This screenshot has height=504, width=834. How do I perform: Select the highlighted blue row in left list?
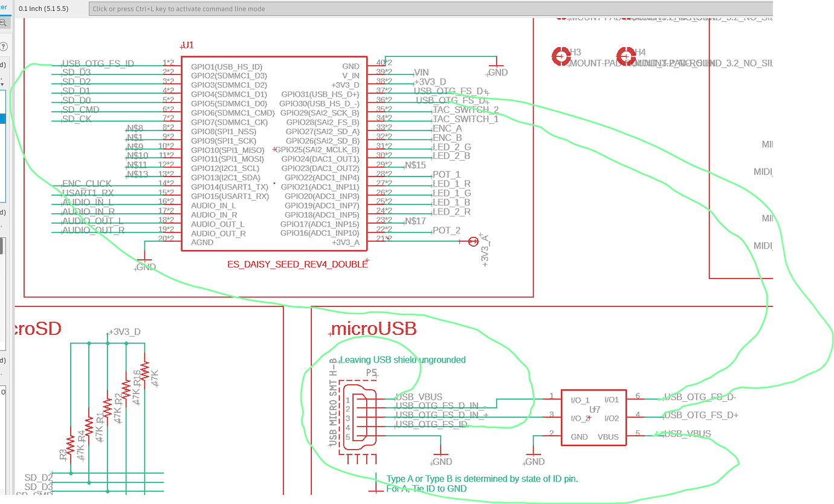pyautogui.click(x=3, y=118)
